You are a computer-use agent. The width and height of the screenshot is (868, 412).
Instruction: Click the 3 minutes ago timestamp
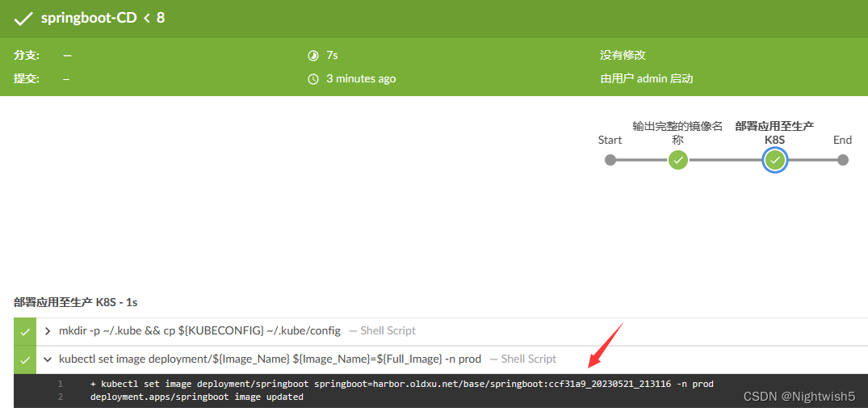[x=361, y=78]
